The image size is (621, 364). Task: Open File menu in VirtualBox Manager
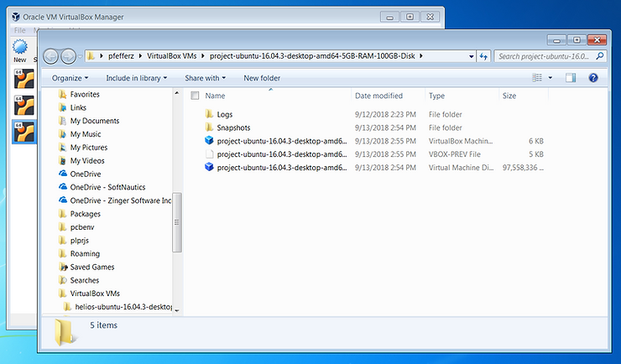tap(19, 30)
